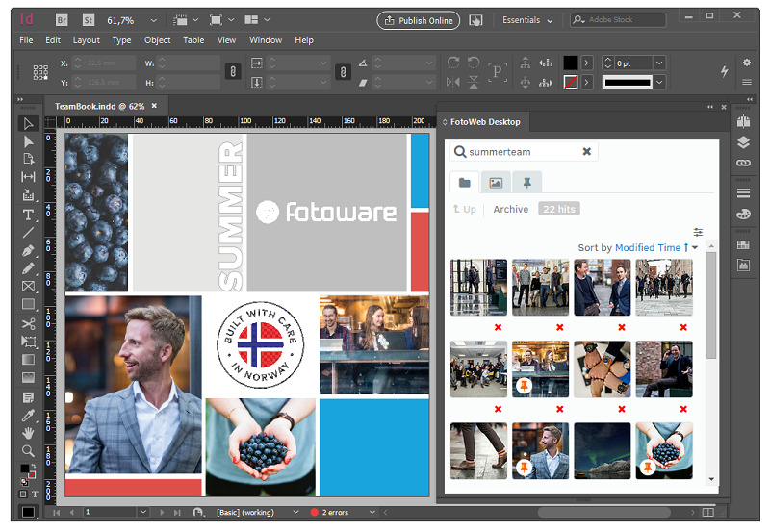
Task: Open the Color palette panel icon
Action: 743,214
